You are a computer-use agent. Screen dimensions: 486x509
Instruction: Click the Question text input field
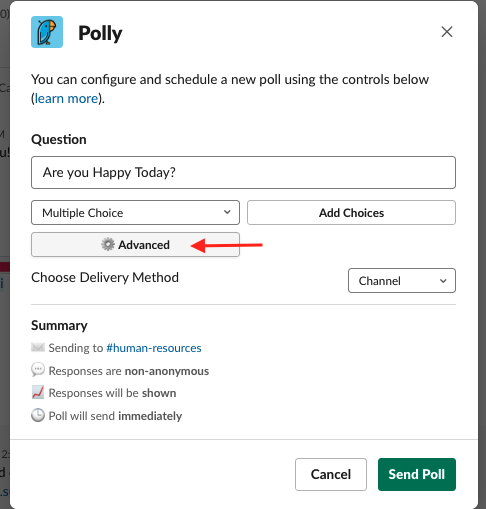pyautogui.click(x=243, y=173)
